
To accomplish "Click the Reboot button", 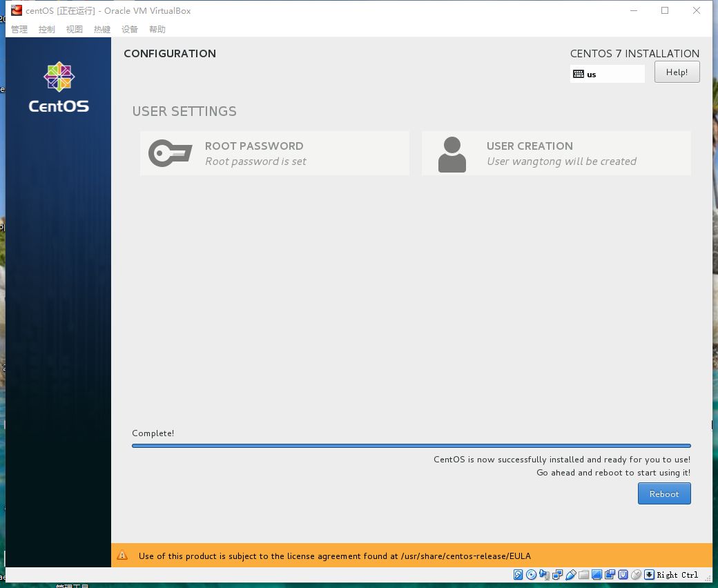I will [663, 493].
